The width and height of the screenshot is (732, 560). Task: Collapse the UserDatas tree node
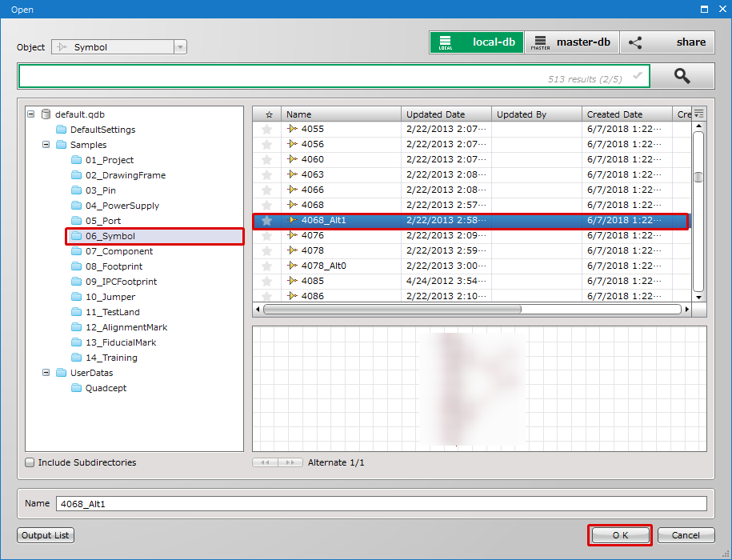tap(46, 372)
